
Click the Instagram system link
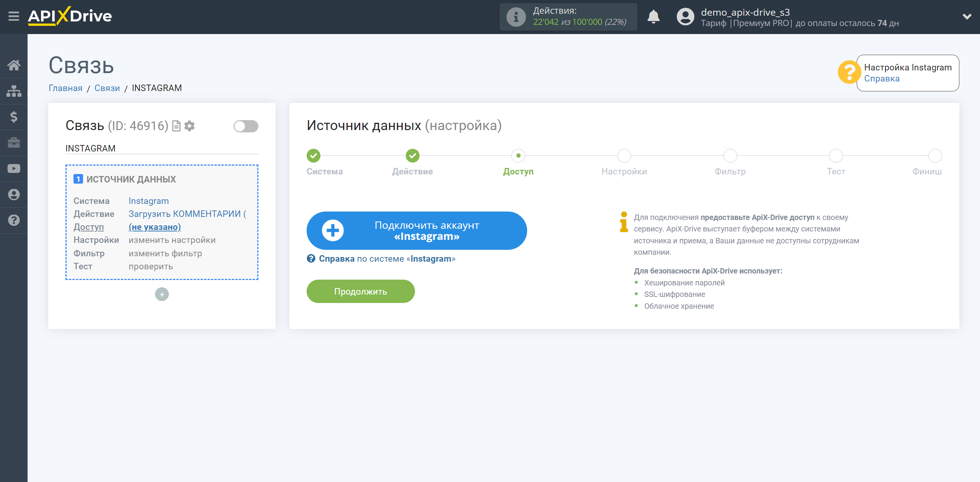(x=149, y=201)
